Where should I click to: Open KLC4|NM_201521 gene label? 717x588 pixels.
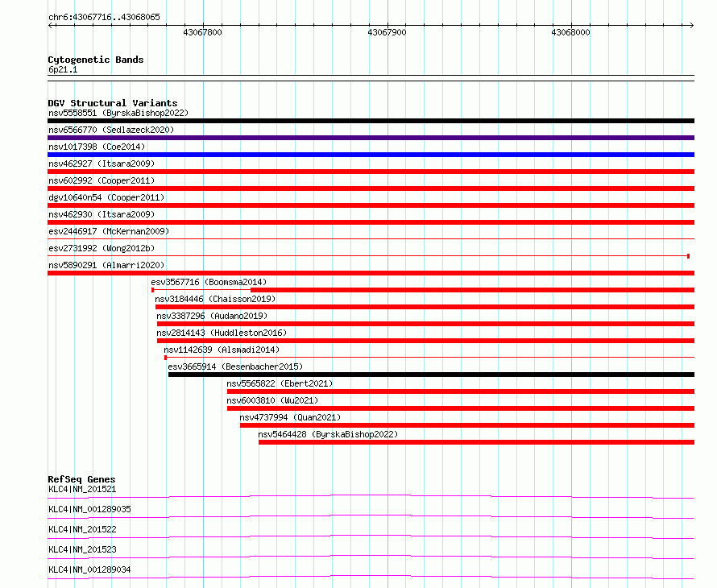(x=82, y=489)
